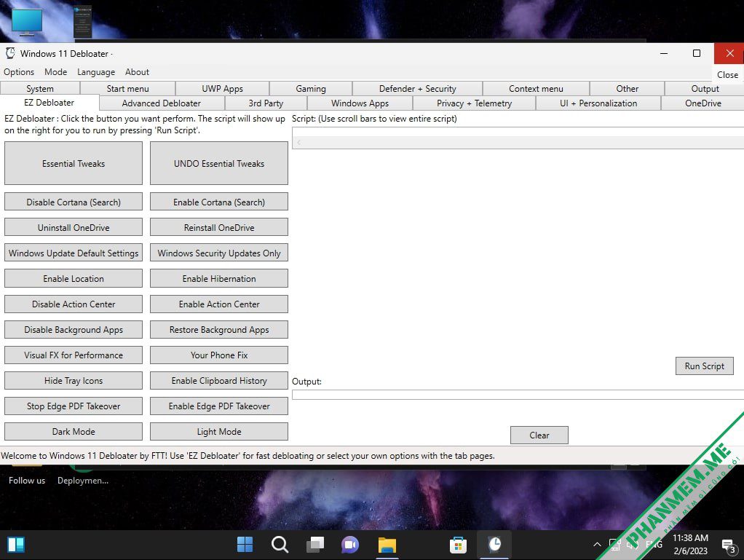
Task: Click UNDO Essential Tweaks button
Action: click(x=219, y=163)
